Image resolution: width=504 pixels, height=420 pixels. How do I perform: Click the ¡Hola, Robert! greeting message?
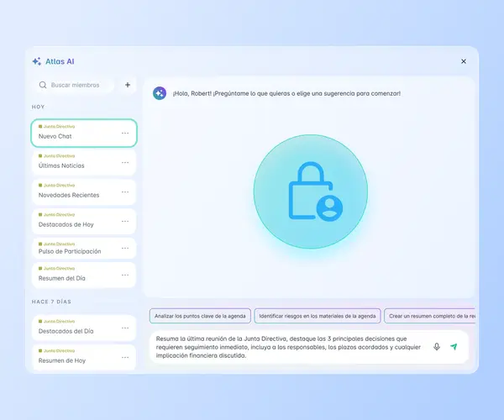286,93
